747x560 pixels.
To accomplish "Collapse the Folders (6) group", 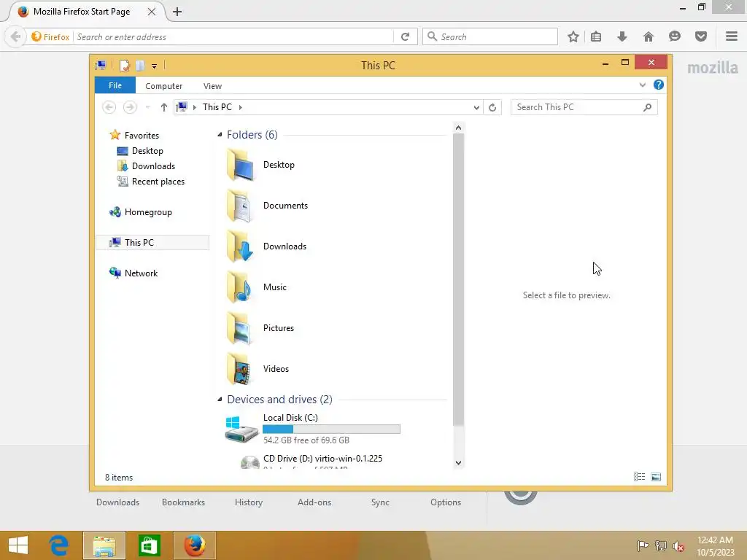I will (x=220, y=135).
